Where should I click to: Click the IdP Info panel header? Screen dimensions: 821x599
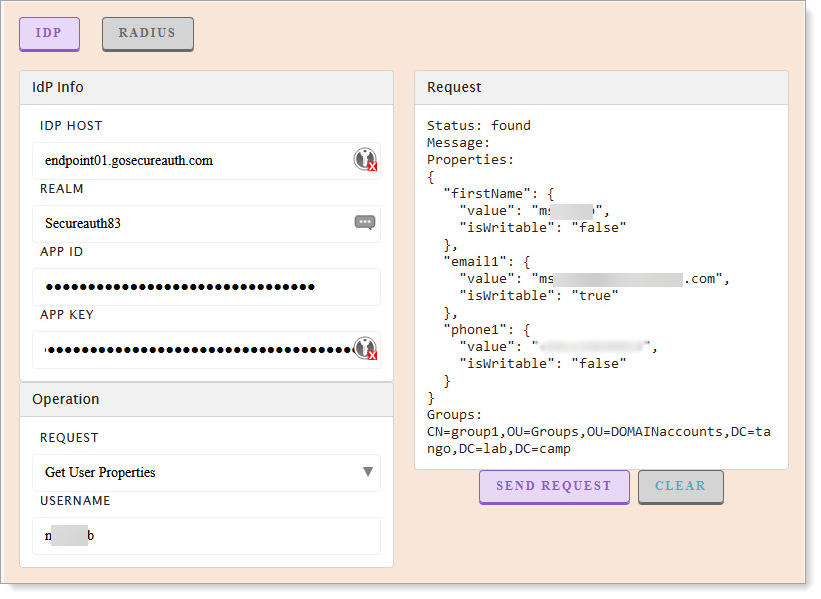coord(60,87)
